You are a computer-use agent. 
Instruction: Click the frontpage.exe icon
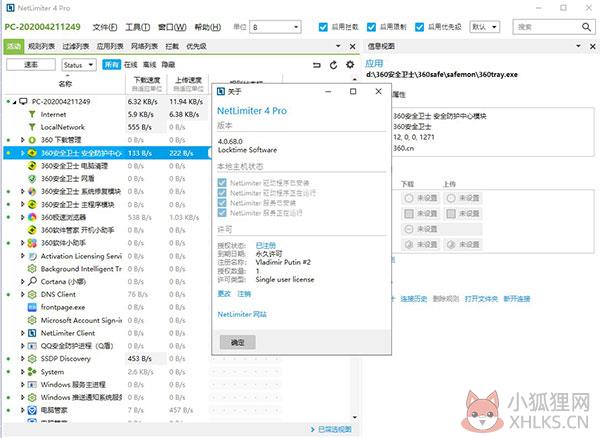pos(33,307)
